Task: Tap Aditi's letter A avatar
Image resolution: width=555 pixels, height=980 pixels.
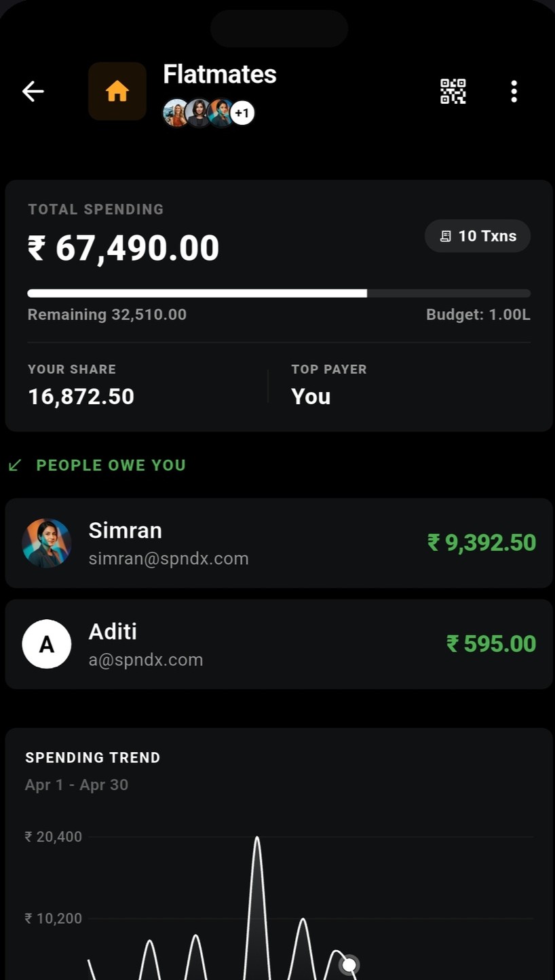Action: [x=47, y=644]
